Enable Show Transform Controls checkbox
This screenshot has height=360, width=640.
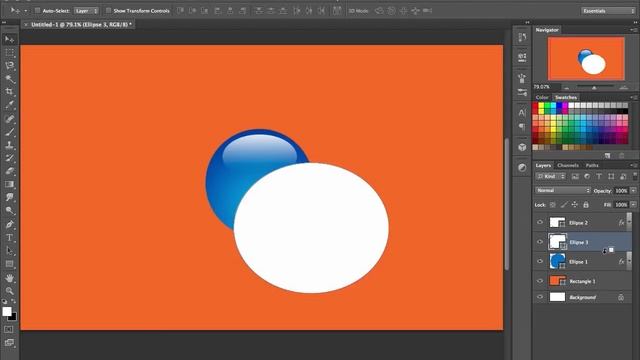(x=108, y=11)
